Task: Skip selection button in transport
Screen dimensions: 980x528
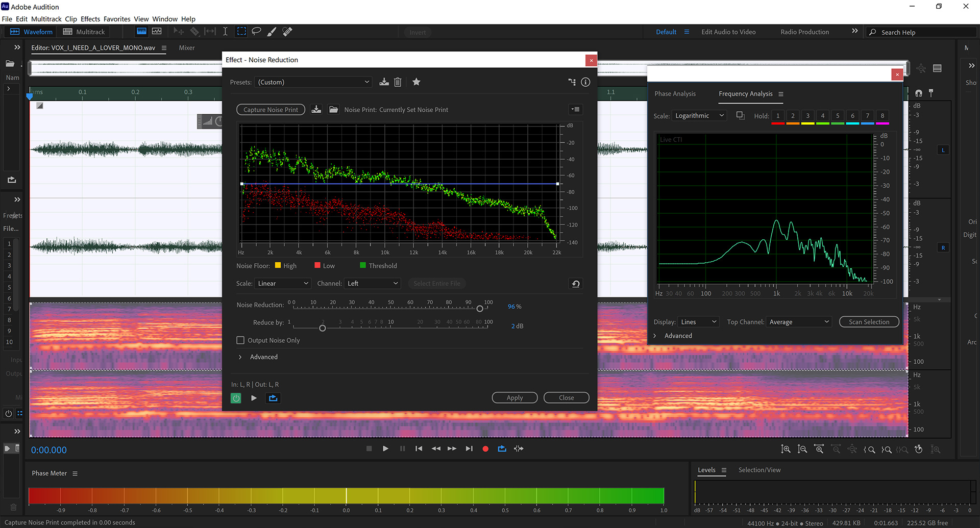Action: [519, 449]
